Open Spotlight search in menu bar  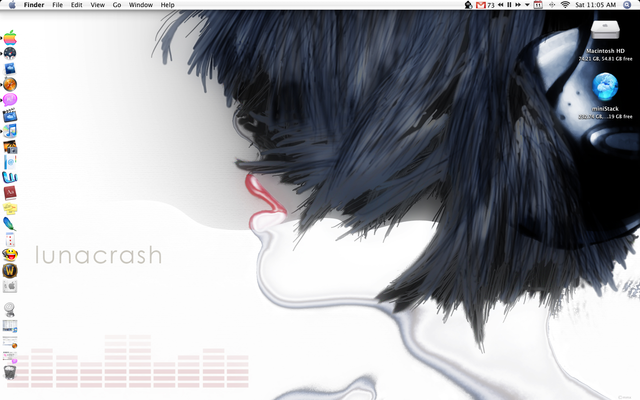(627, 5)
